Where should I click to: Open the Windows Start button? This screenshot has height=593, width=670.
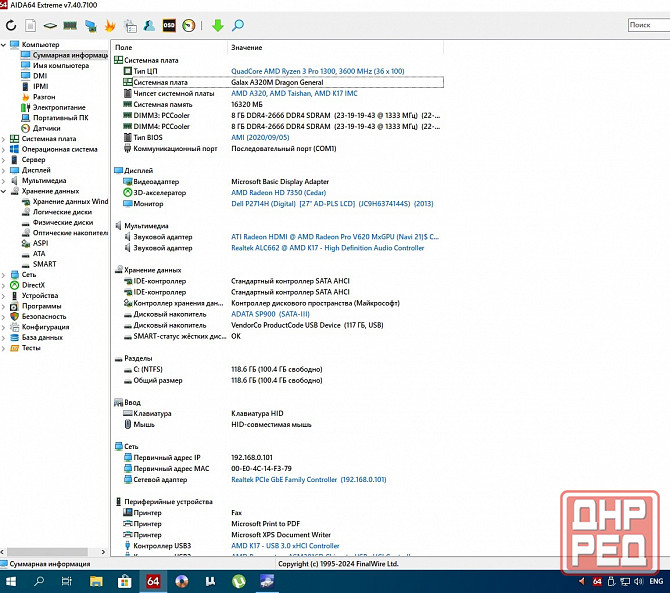[11, 581]
